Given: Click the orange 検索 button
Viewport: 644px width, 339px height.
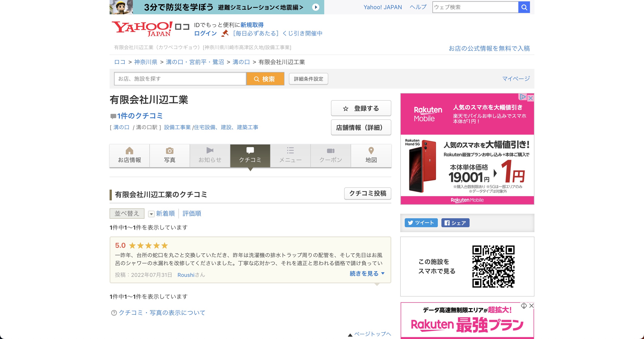Looking at the screenshot, I should 265,79.
